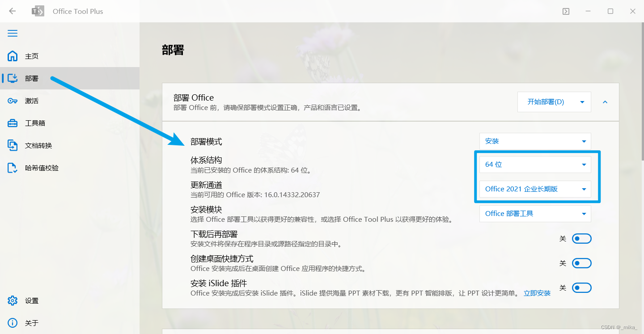The image size is (644, 334).
Task: Turn on 安装 iSlide 插件 switch
Action: click(582, 288)
